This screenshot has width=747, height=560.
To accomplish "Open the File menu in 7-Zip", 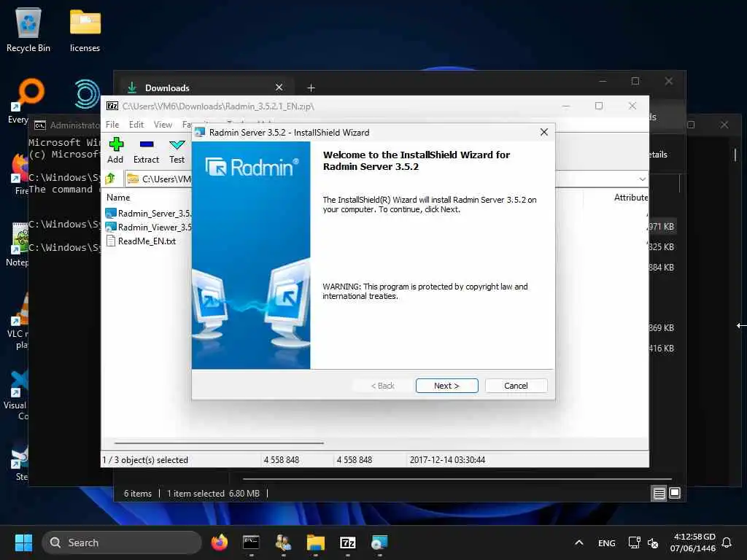I will click(x=112, y=124).
